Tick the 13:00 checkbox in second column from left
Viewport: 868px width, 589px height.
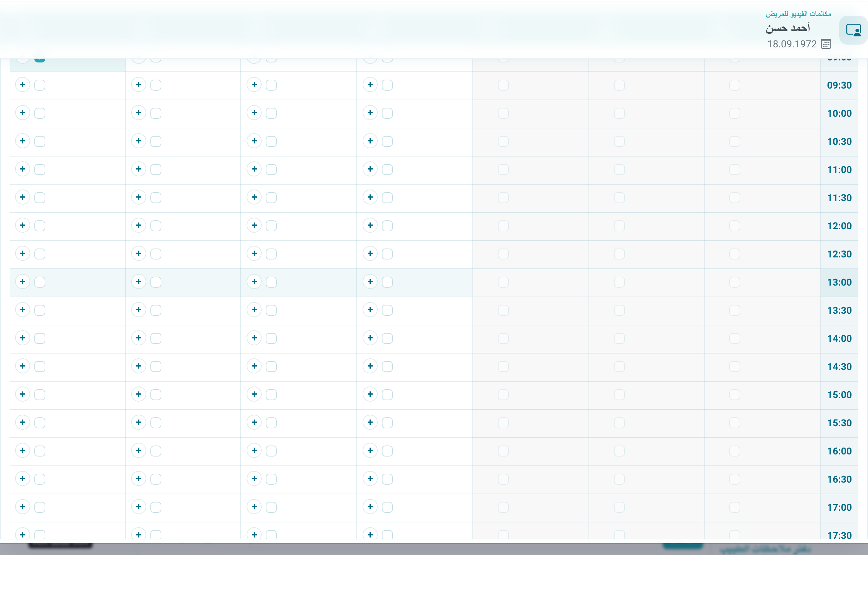click(x=156, y=282)
